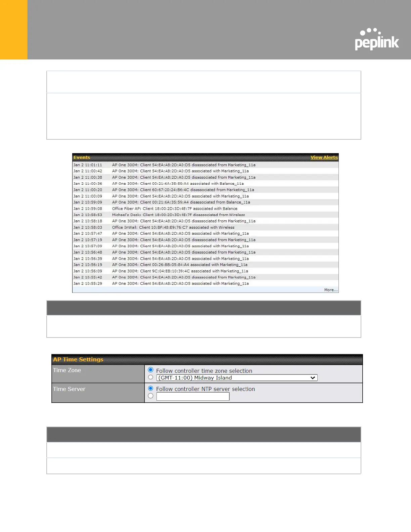Select the client 60:67:20:24:B6:4C disassociated event
The width and height of the screenshot is (411, 532).
[205, 190]
